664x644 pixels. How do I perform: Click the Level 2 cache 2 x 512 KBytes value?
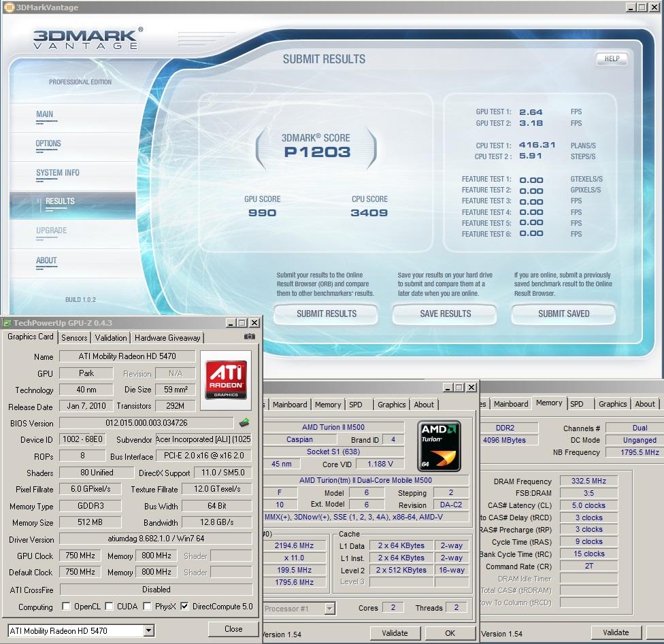coord(401,570)
